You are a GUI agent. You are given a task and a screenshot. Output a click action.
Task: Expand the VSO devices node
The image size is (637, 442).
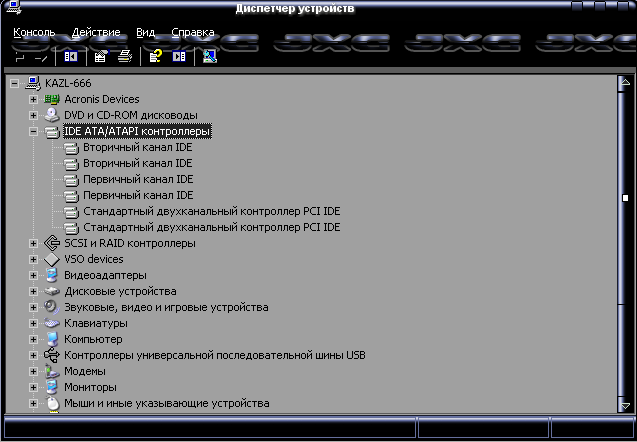[33, 259]
